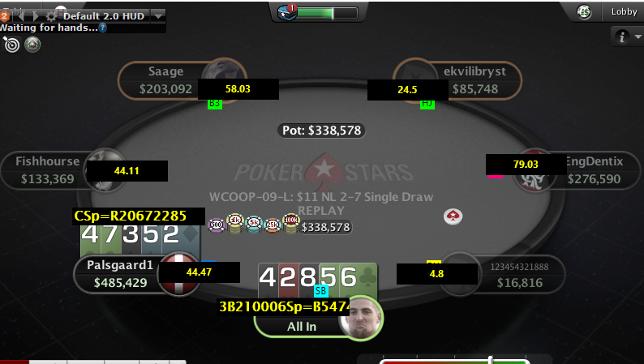Go to the previous hand arrow

[21, 16]
